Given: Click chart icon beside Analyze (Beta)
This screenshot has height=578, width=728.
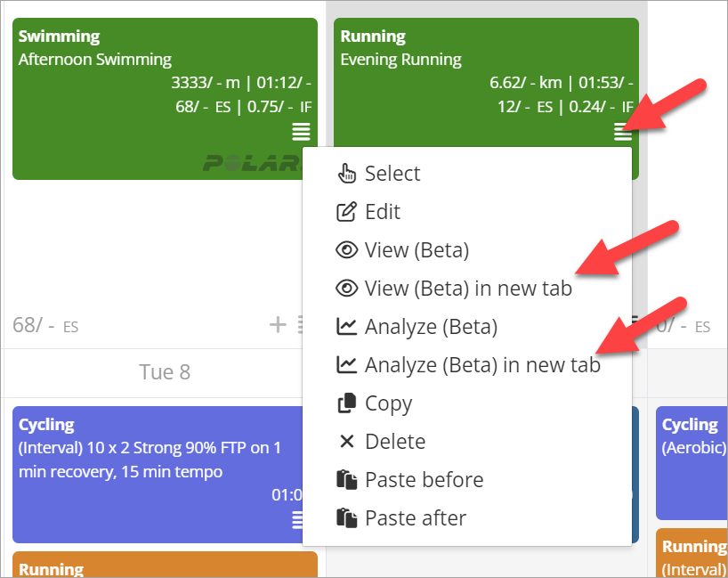Looking at the screenshot, I should 346,327.
